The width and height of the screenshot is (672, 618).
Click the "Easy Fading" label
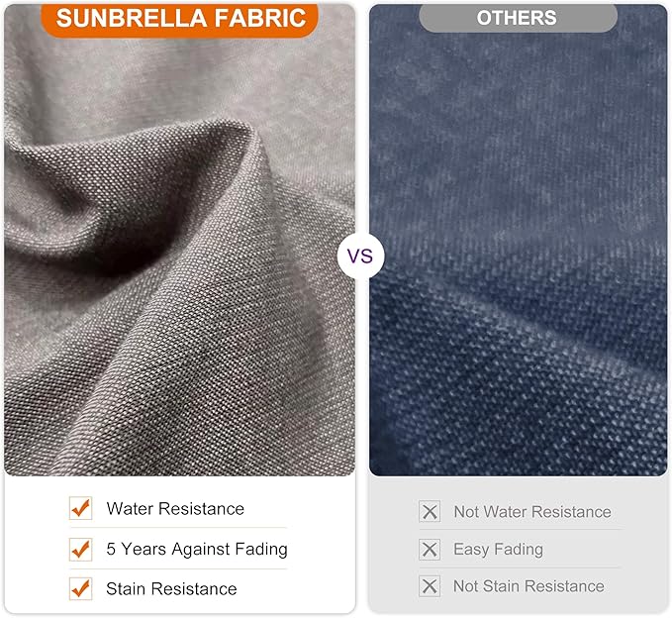(498, 549)
